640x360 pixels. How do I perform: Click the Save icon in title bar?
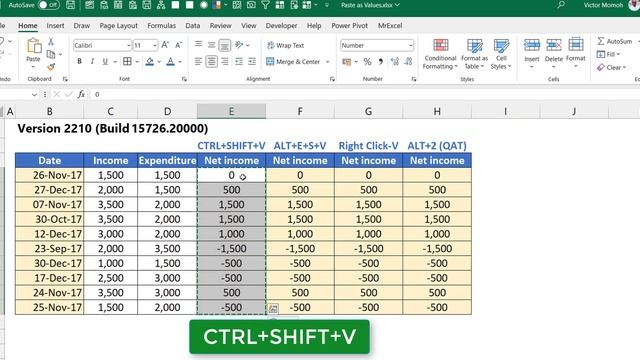tap(70, 5)
